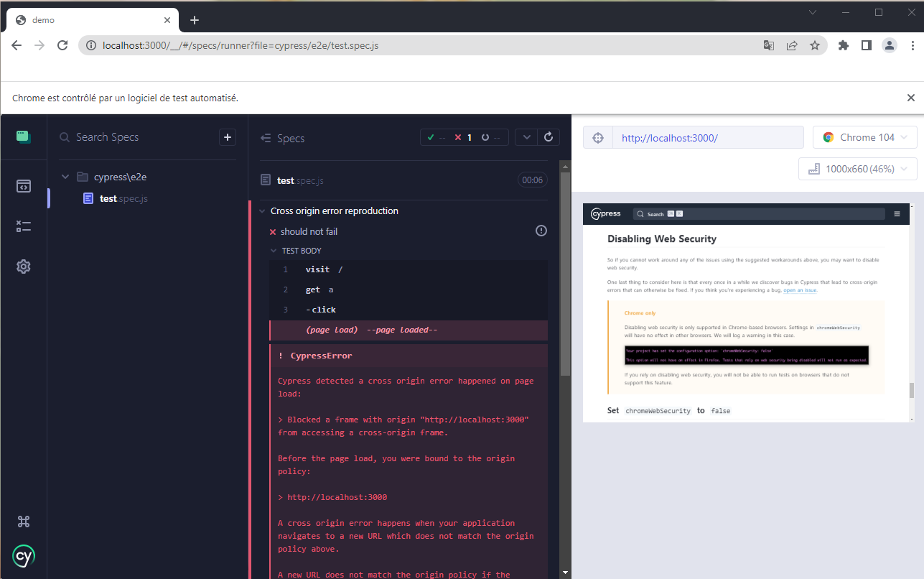The height and width of the screenshot is (579, 924).
Task: Click the 'Disabling Web Security' heading in preview
Action: click(x=662, y=238)
